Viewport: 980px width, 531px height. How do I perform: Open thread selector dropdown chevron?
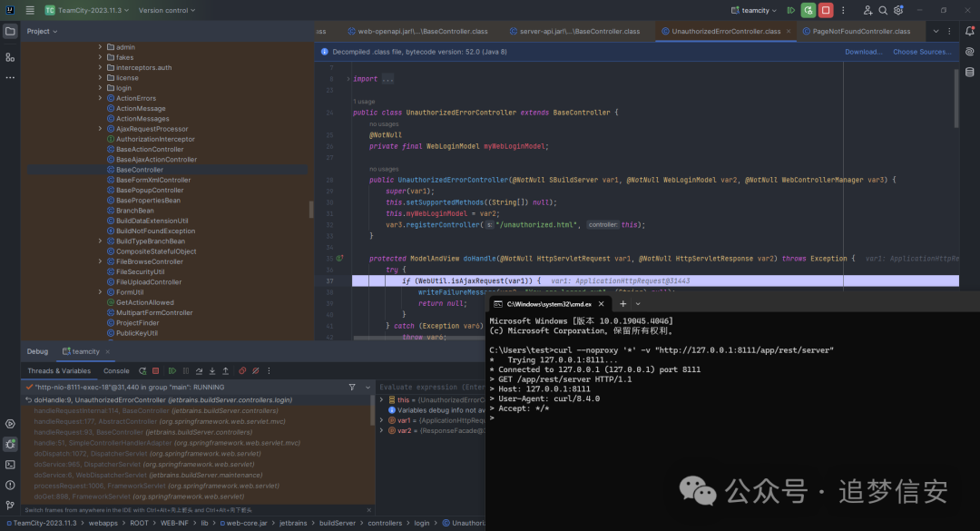pos(367,388)
